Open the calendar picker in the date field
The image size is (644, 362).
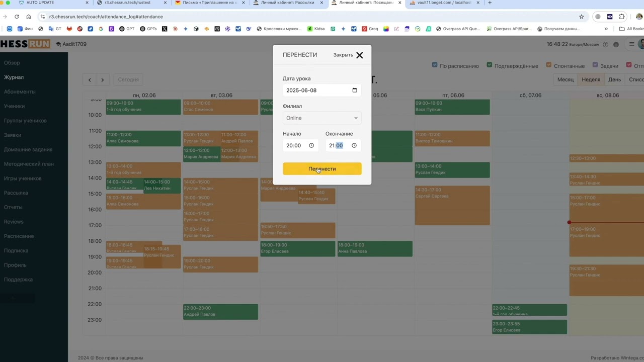355,90
